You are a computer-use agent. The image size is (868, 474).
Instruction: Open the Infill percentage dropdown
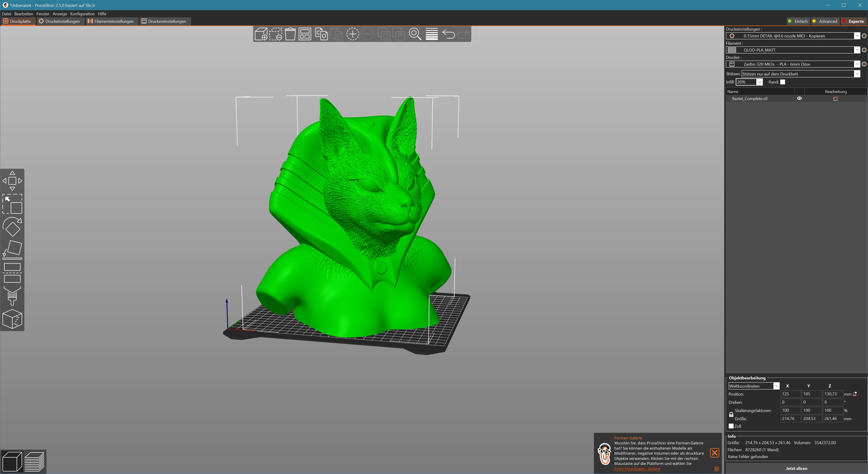(x=760, y=82)
